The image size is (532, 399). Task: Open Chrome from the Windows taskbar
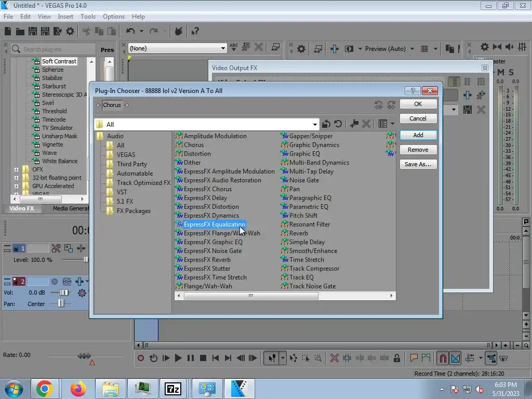tap(45, 389)
